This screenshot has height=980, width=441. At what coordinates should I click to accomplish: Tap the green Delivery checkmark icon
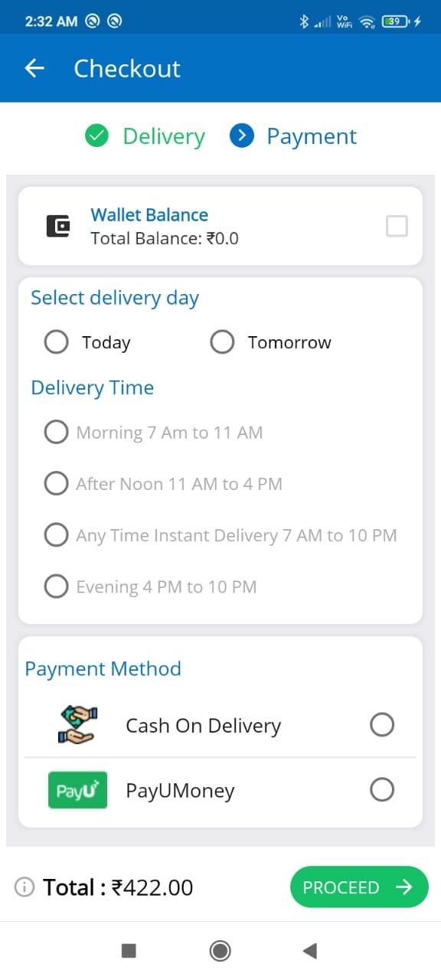(x=96, y=136)
